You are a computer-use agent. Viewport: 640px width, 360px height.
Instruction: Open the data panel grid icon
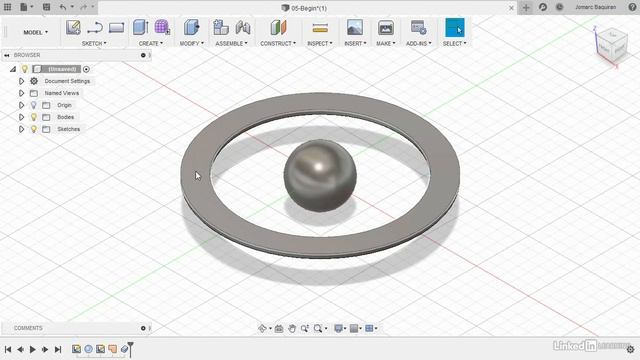(7, 7)
